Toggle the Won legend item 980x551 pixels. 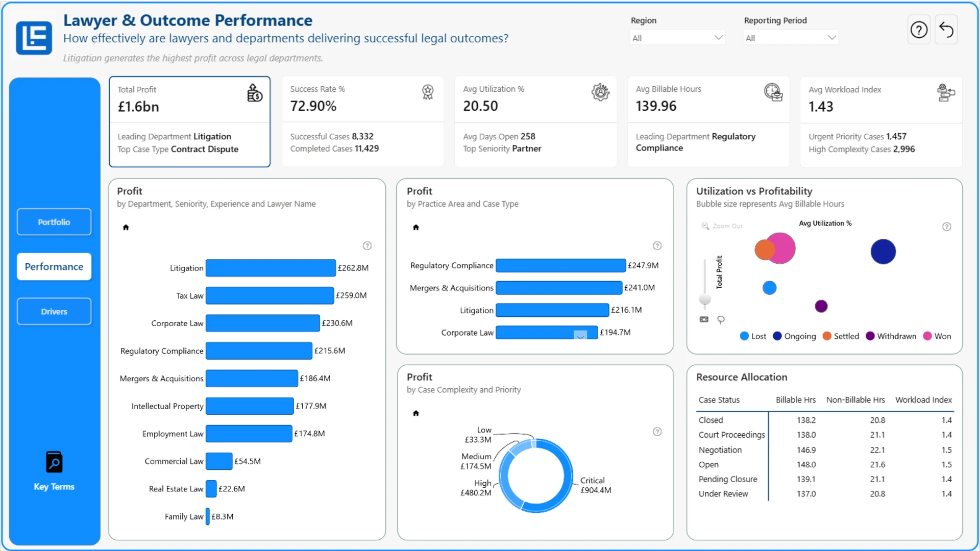click(937, 336)
